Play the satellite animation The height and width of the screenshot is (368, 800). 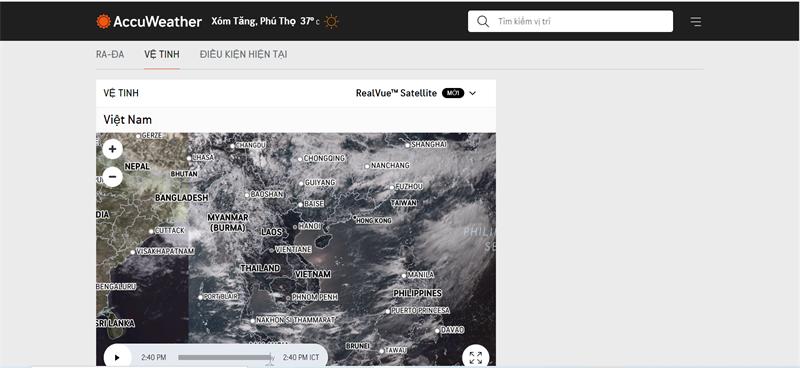pyautogui.click(x=117, y=357)
